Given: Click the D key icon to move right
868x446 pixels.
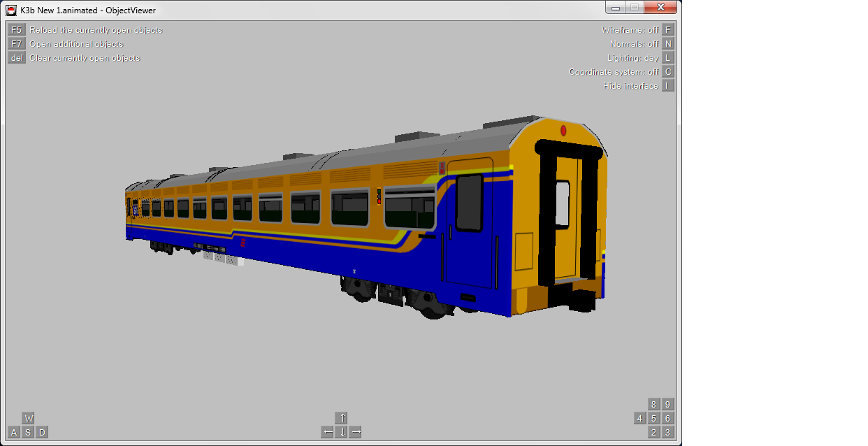Looking at the screenshot, I should click(x=43, y=431).
